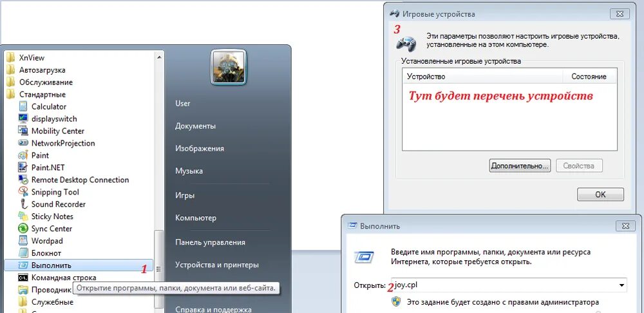Click the NetworkProjection projector icon
Viewport: 644px width, 313px height.
23,143
